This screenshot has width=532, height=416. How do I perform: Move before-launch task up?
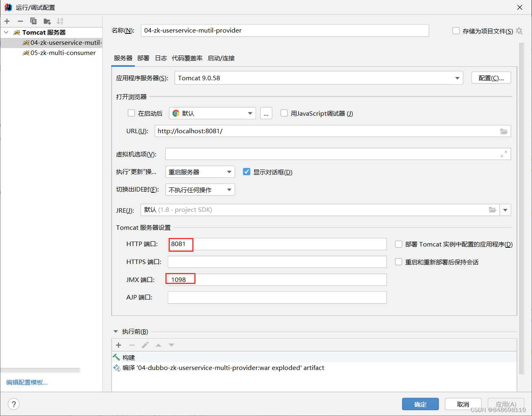click(158, 345)
